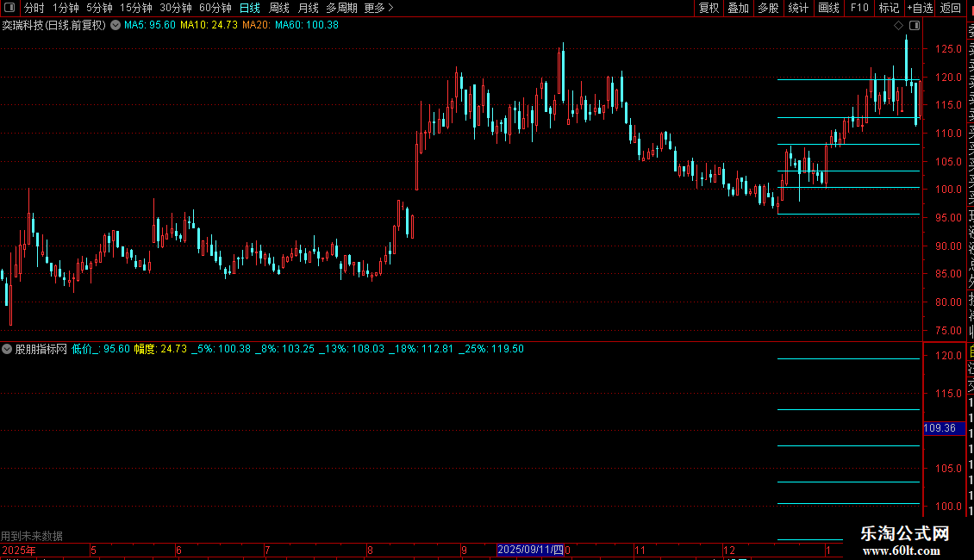The width and height of the screenshot is (974, 560).
Task: Click the diamond icon at chart top-right
Action: coord(898,26)
